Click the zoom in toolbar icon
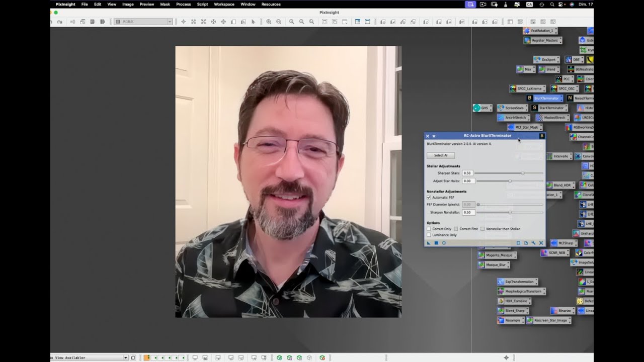The width and height of the screenshot is (644, 362). [269, 22]
